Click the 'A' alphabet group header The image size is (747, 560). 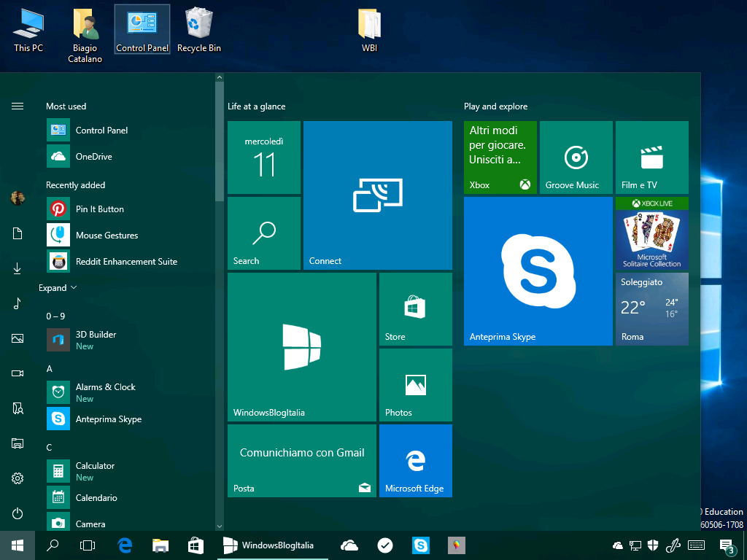(x=49, y=368)
